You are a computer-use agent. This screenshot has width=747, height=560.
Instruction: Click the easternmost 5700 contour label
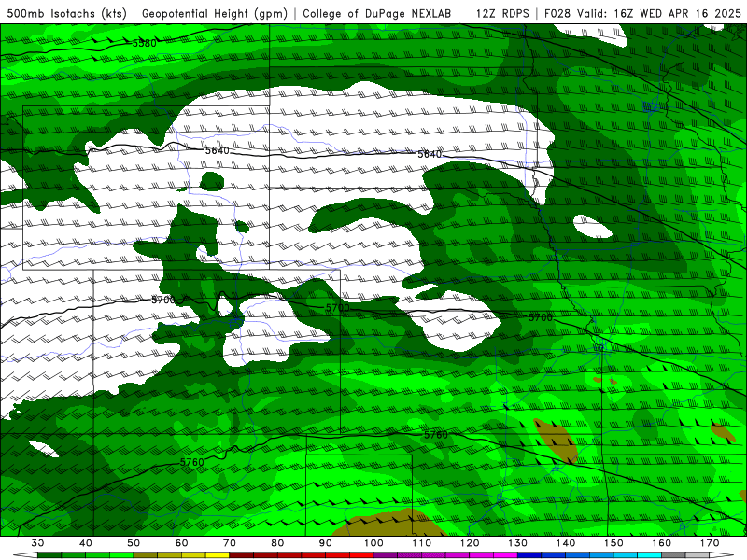(541, 317)
